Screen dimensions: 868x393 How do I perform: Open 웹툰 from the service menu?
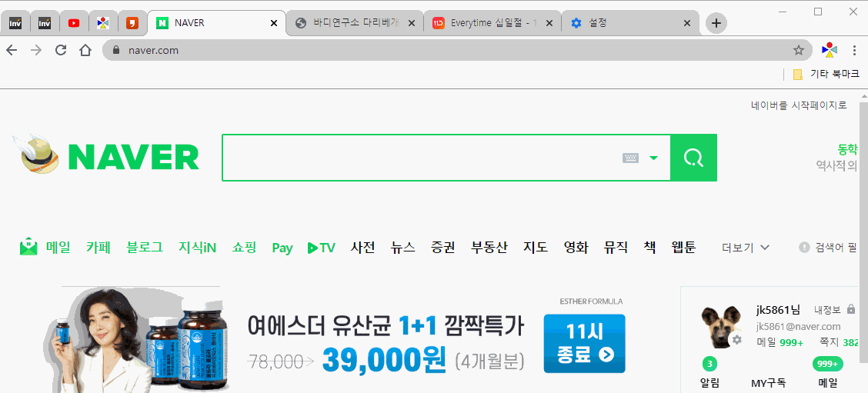click(x=683, y=248)
